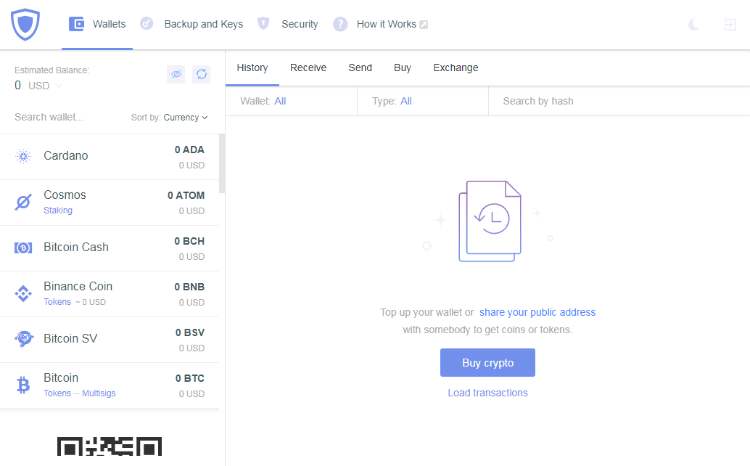Screen dimensions: 750x466
Task: Click the QR code at the sidebar bottom
Action: 110,447
